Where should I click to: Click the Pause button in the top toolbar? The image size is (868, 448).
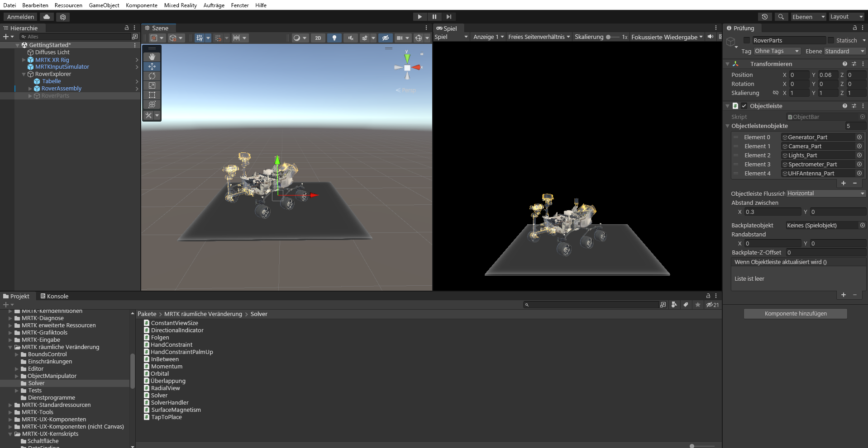click(x=434, y=16)
